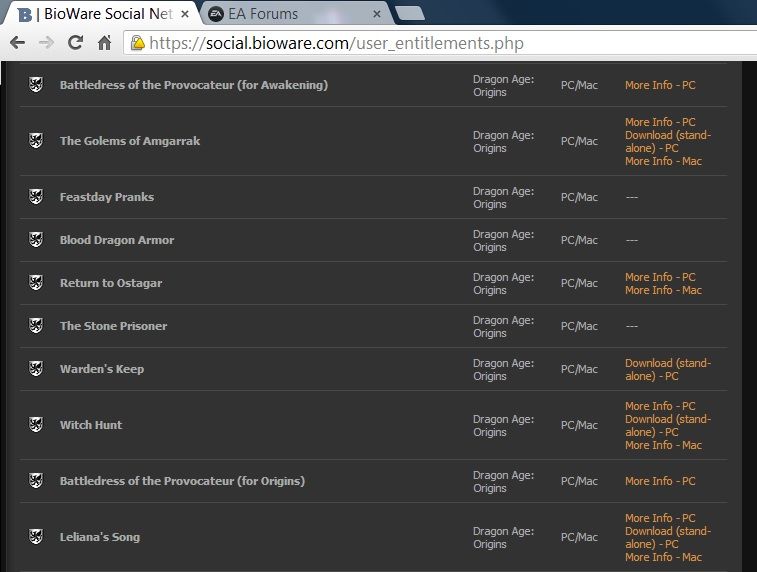Image resolution: width=757 pixels, height=572 pixels.
Task: Click the browser back arrow button
Action: point(17,43)
